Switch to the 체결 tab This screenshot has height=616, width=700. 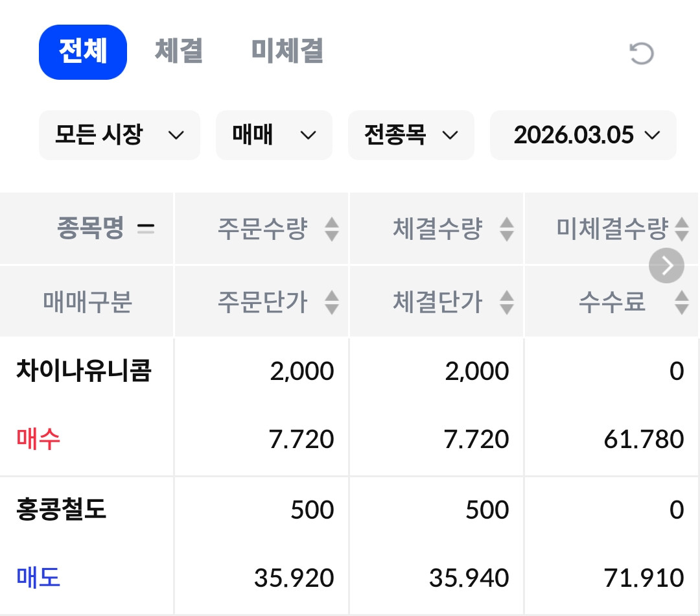click(x=179, y=52)
